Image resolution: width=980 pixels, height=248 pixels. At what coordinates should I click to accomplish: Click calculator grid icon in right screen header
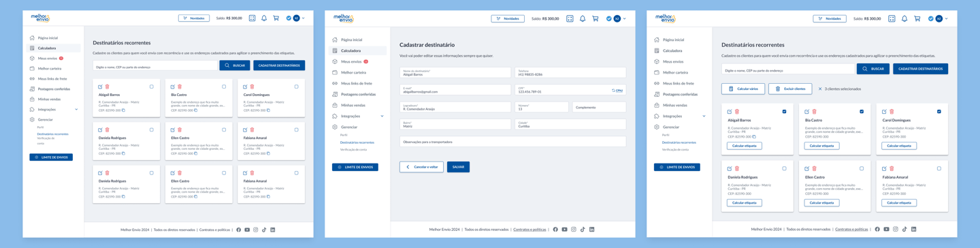coord(892,18)
